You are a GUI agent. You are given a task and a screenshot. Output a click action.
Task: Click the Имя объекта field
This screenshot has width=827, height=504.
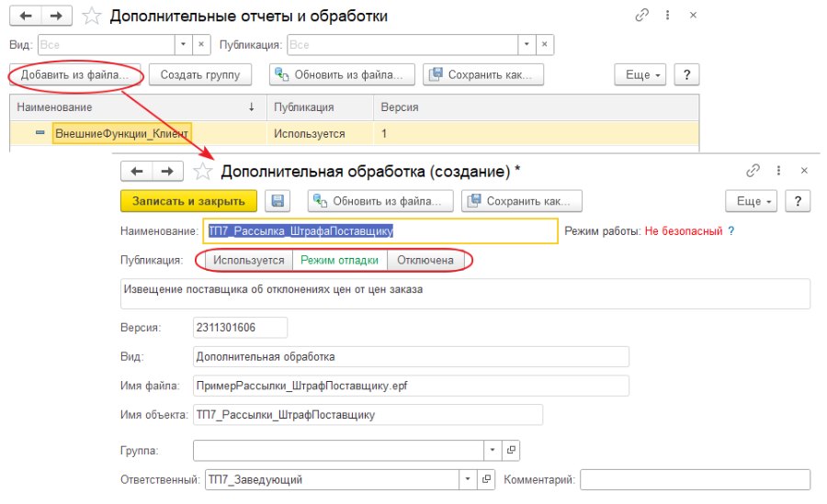click(x=368, y=414)
